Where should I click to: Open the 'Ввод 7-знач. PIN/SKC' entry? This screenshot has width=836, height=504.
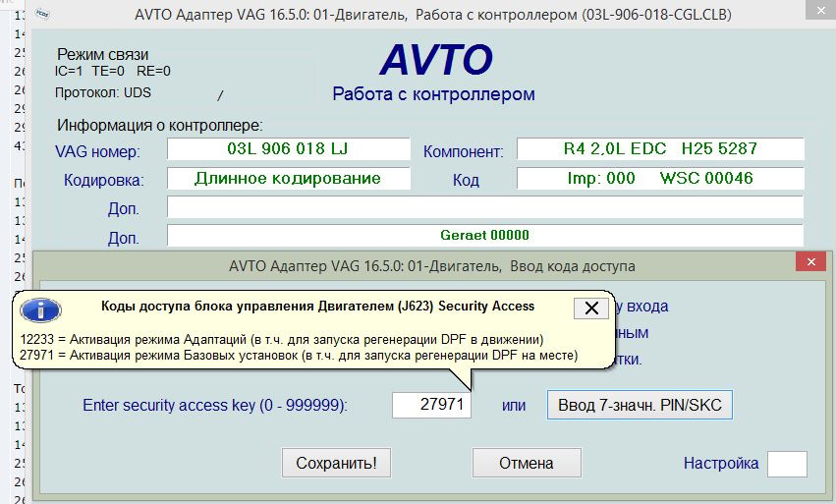[x=640, y=405]
